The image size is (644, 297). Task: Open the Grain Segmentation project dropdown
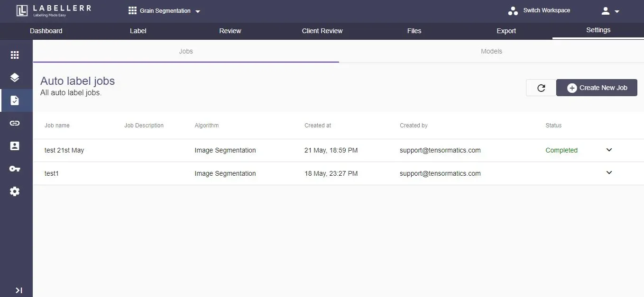tap(165, 11)
